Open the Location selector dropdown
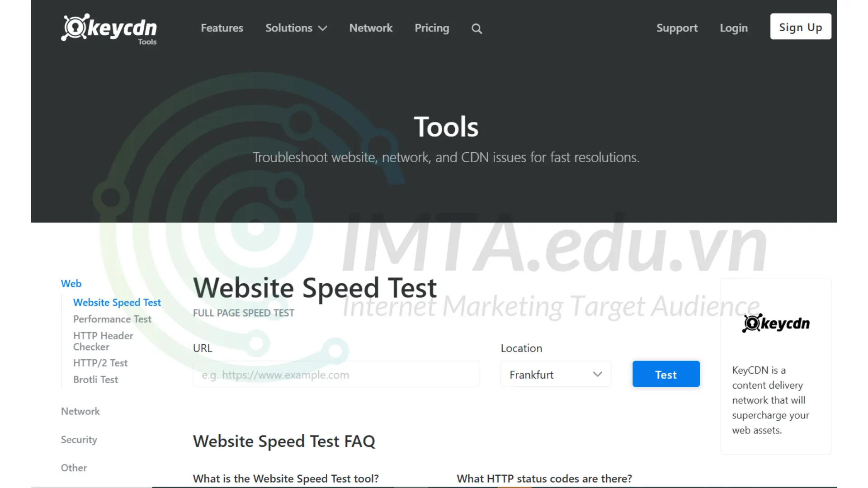868x488 pixels. click(555, 374)
